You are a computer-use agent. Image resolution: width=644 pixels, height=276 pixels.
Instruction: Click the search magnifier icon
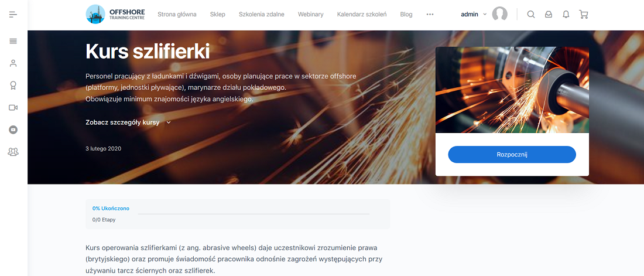point(530,15)
